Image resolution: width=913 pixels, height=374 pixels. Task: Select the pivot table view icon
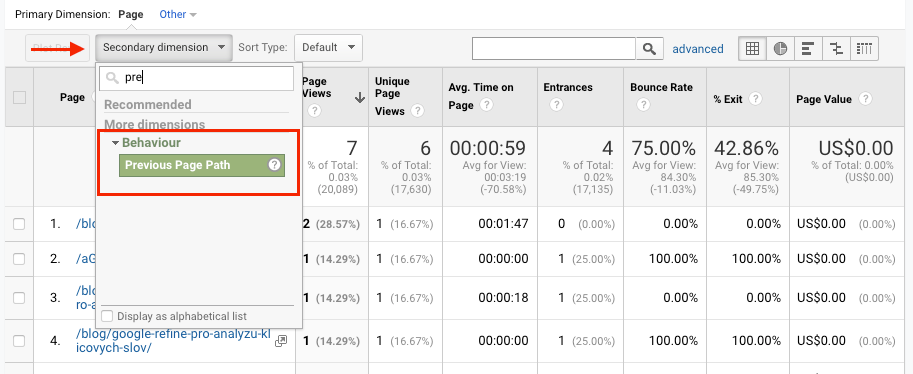[864, 49]
